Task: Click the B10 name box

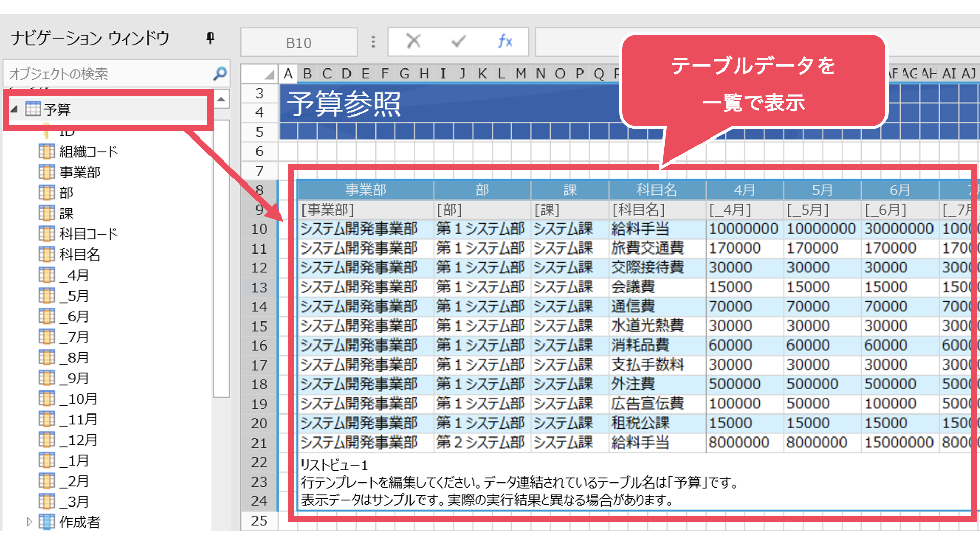Action: click(298, 43)
